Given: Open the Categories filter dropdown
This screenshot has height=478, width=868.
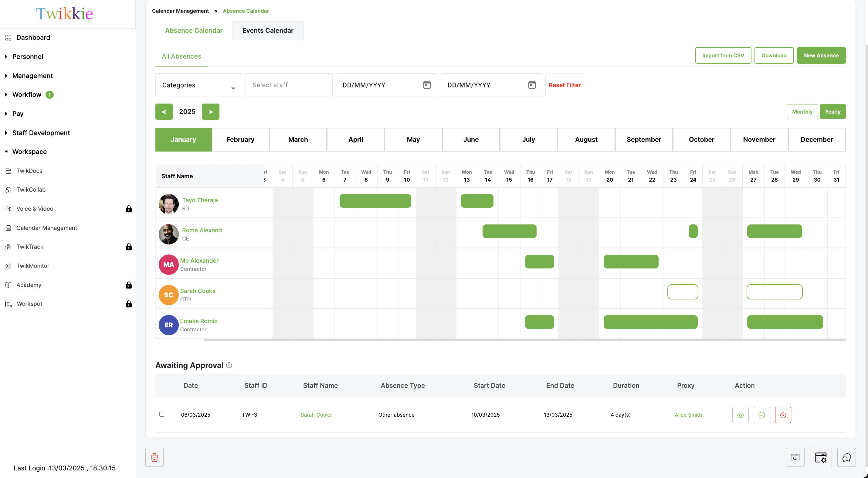Looking at the screenshot, I should tap(198, 85).
